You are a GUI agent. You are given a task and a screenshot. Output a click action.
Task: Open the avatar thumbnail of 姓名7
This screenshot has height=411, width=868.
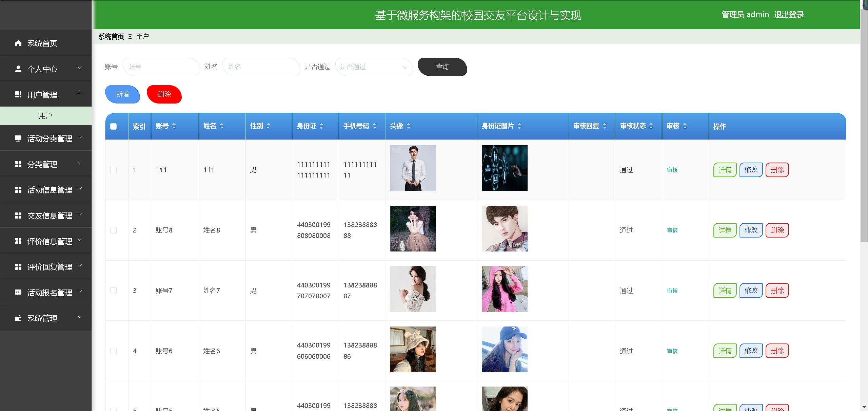pos(413,289)
